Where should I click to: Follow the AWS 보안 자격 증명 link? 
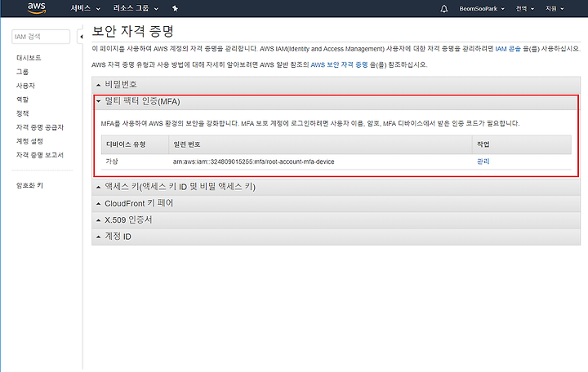point(339,64)
